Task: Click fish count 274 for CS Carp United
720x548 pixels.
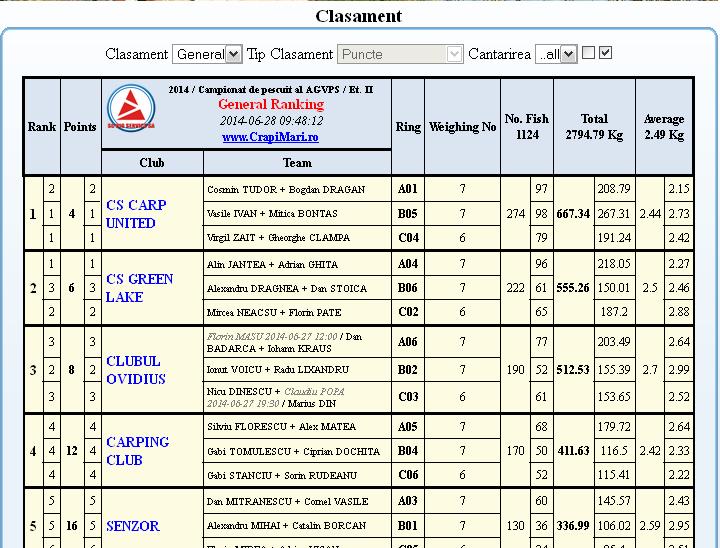Action: point(516,214)
